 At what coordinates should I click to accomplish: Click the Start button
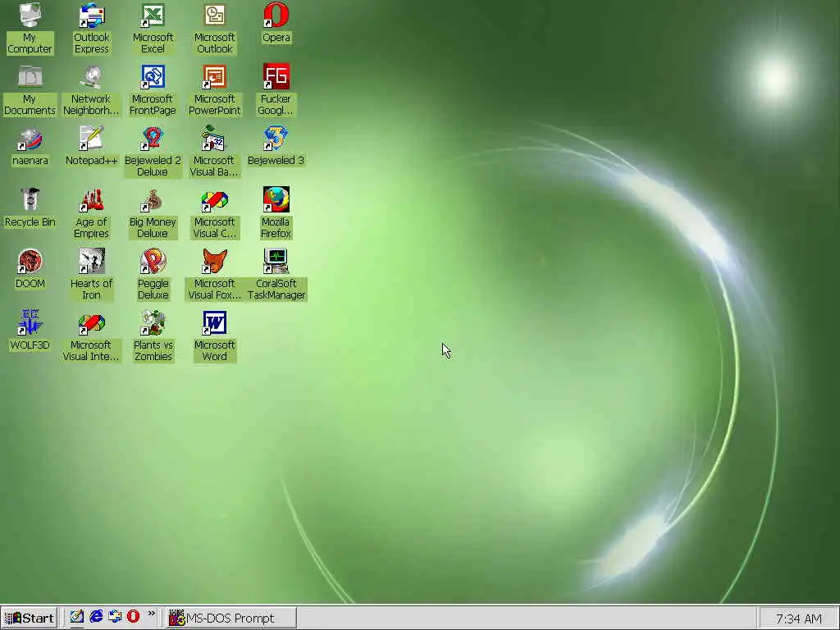[30, 619]
